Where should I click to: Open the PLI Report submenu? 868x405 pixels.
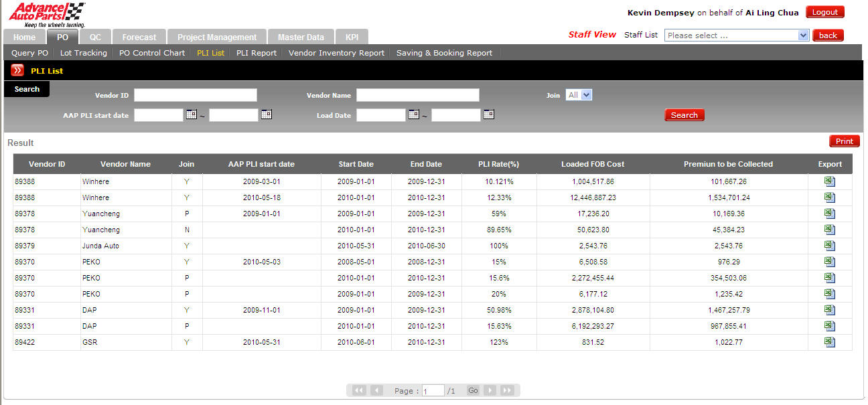[256, 53]
